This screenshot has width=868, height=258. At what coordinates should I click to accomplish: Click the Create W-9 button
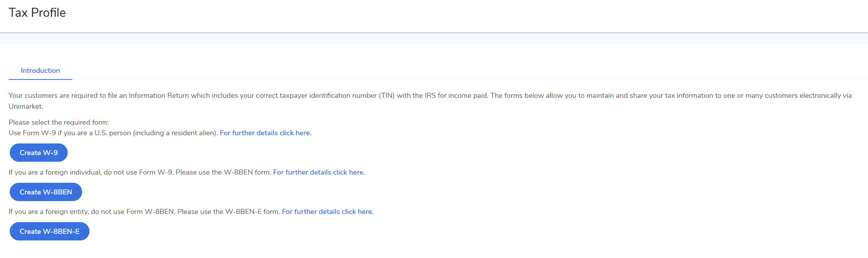click(x=39, y=153)
